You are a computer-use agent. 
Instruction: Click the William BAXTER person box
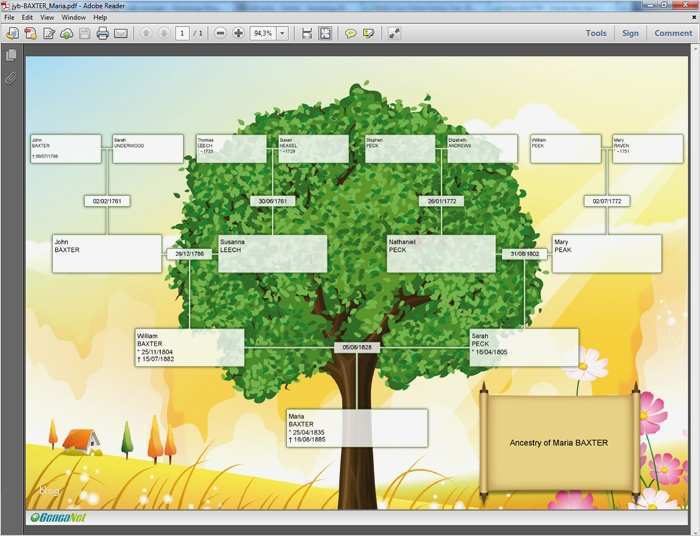(189, 348)
